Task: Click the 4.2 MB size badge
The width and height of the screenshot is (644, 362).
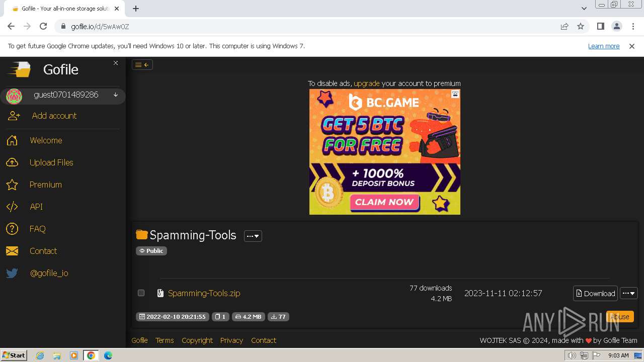Action: [x=249, y=317]
